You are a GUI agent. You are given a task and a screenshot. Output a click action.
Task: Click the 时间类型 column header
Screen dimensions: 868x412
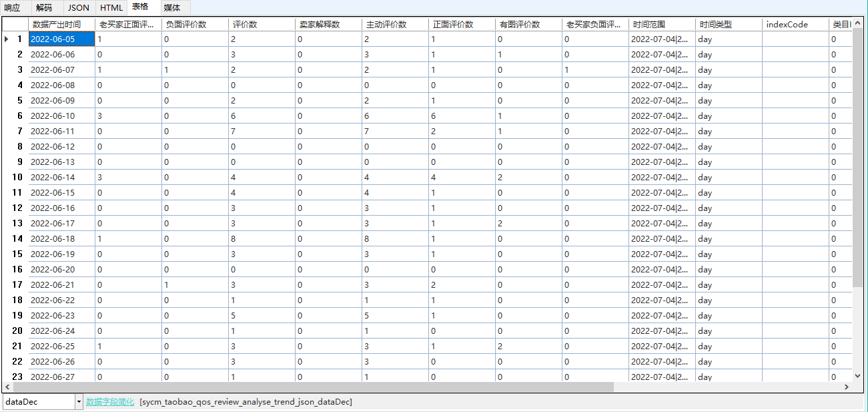pyautogui.click(x=729, y=25)
